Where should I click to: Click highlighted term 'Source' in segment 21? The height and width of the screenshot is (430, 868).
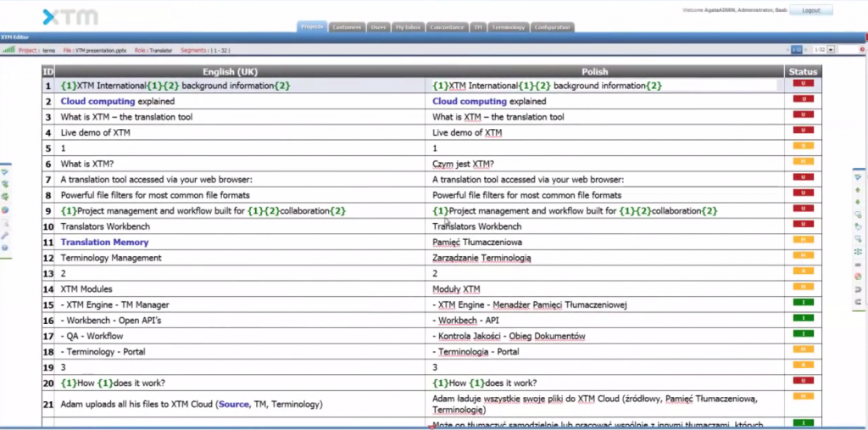pos(234,404)
